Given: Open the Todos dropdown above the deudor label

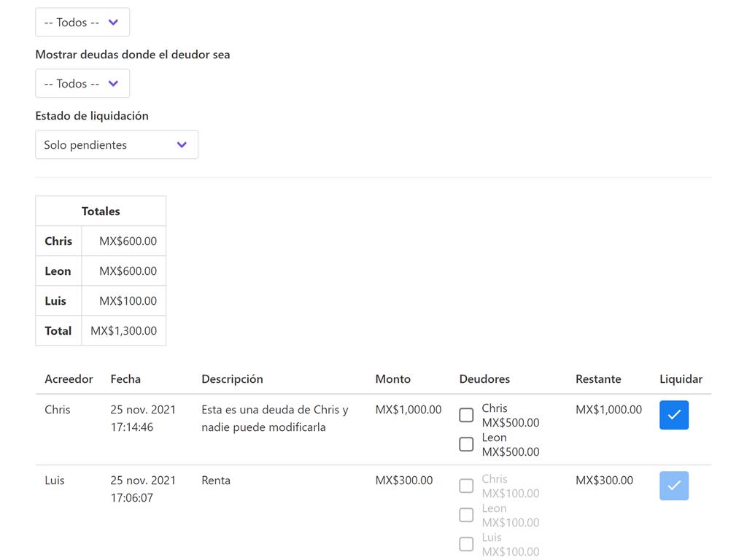Looking at the screenshot, I should click(82, 23).
